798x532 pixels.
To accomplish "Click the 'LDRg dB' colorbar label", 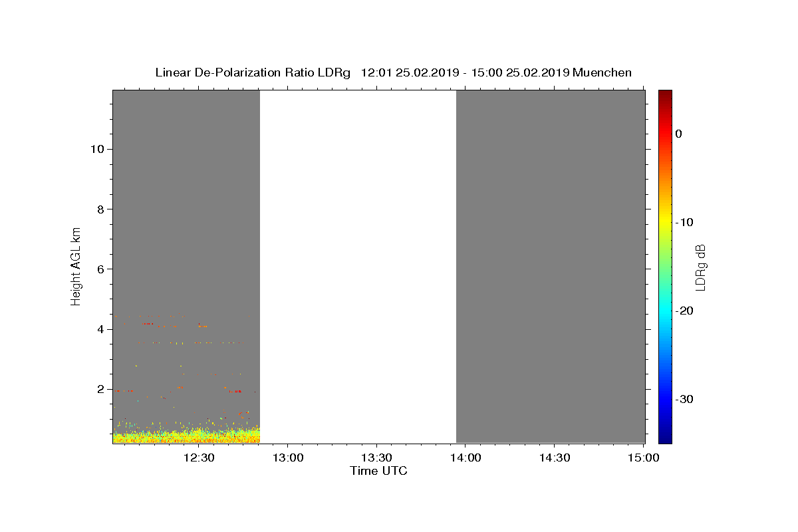I will pyautogui.click(x=700, y=267).
